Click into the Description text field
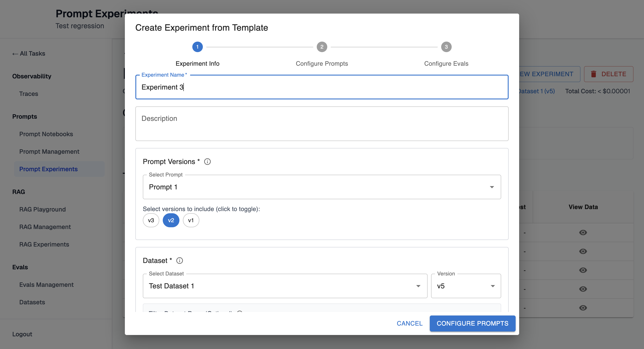644x349 pixels. pyautogui.click(x=322, y=124)
